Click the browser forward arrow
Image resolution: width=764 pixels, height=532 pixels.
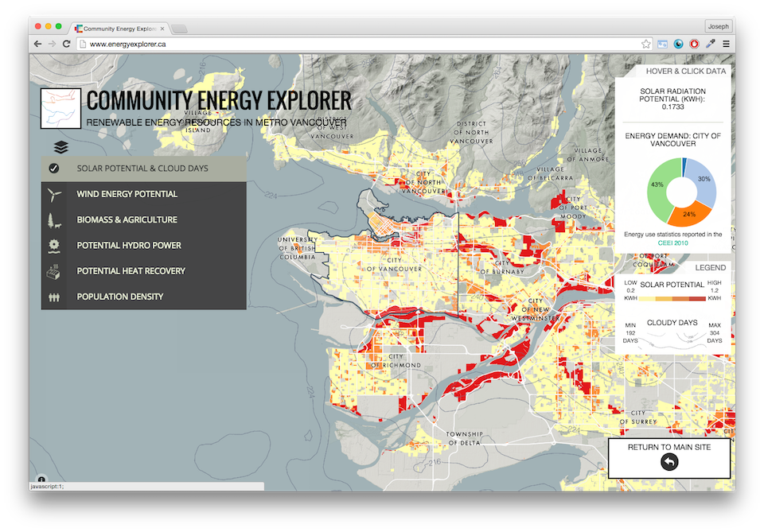(53, 45)
